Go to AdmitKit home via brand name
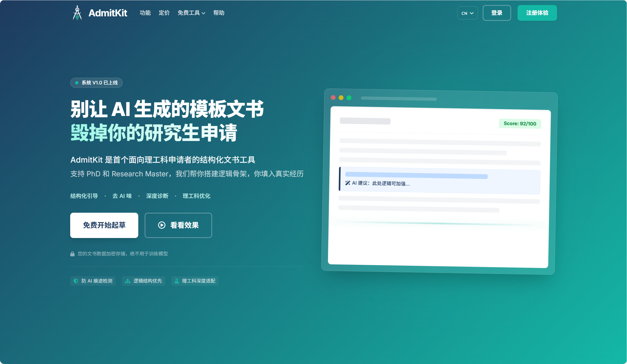The width and height of the screenshot is (627, 364). (x=108, y=13)
